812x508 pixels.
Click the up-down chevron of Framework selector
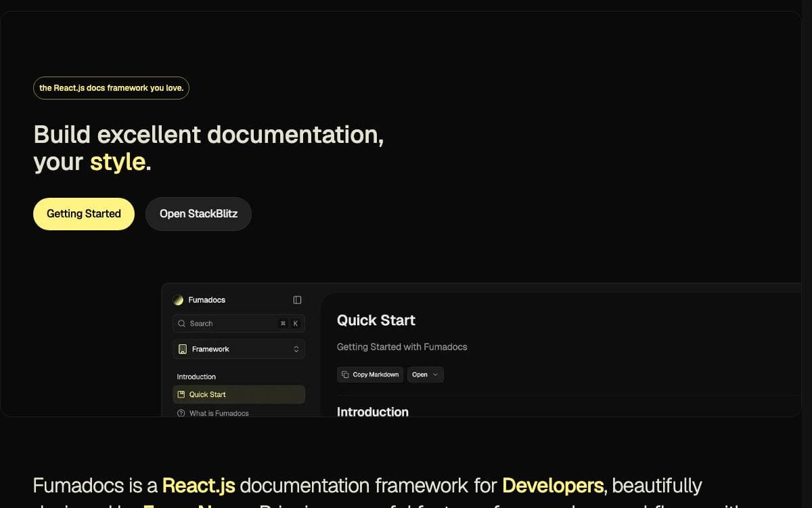click(x=296, y=349)
